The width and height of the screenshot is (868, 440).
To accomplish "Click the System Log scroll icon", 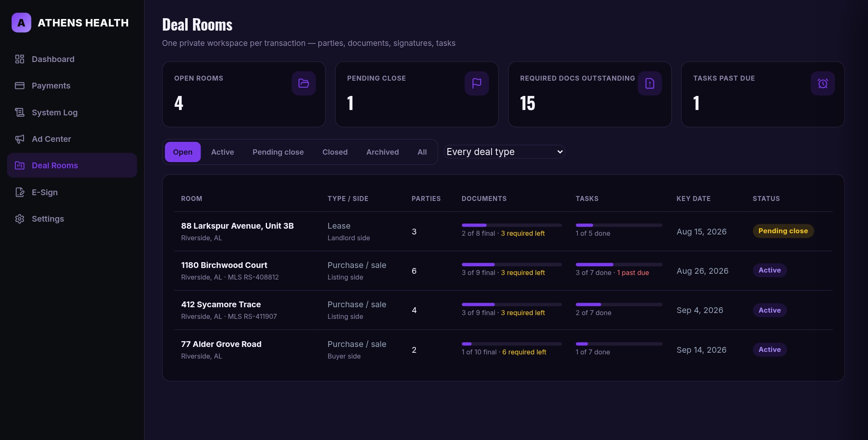I will pos(19,112).
